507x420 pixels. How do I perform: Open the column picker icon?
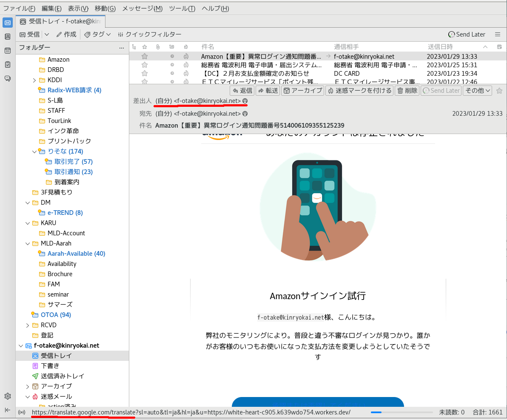coord(499,47)
